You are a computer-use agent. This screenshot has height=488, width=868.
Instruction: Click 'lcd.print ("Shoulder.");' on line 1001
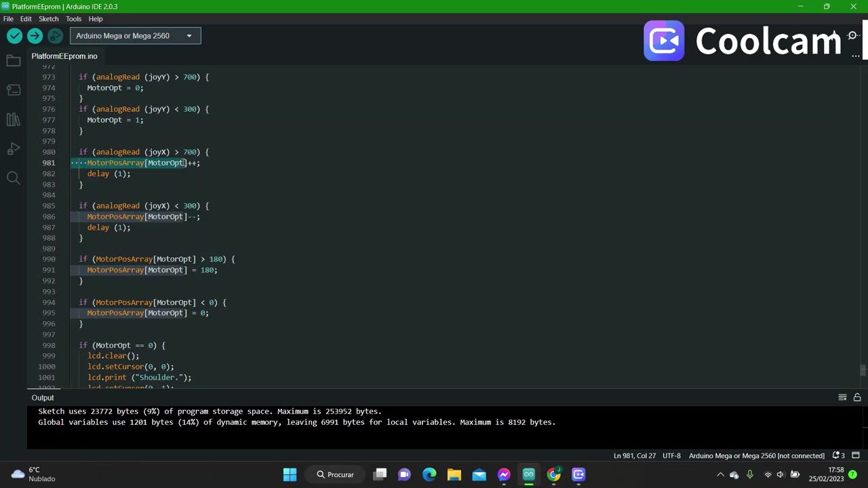coord(140,378)
